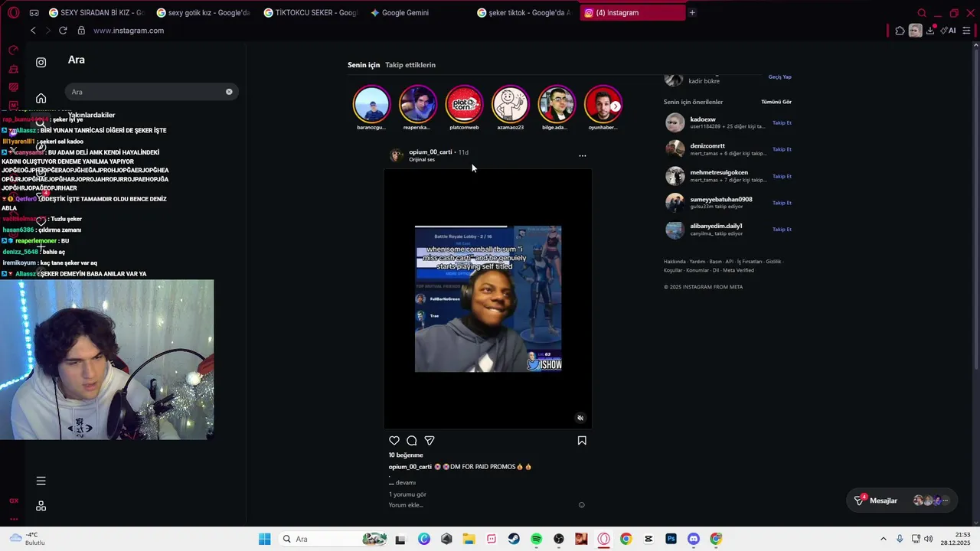Follow denizcomrtt with 'Takip Et'
This screenshot has height=551, width=980.
tap(782, 149)
